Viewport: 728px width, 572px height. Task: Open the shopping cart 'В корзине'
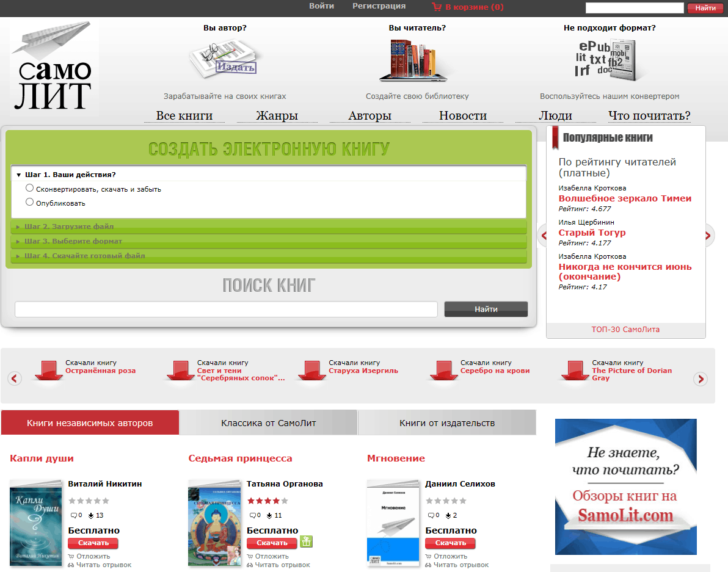pos(468,7)
